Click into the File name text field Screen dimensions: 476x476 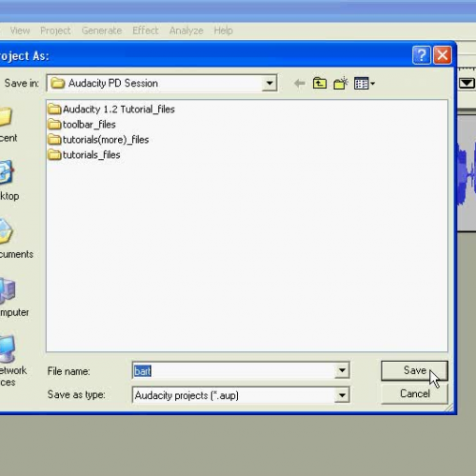[x=233, y=370]
